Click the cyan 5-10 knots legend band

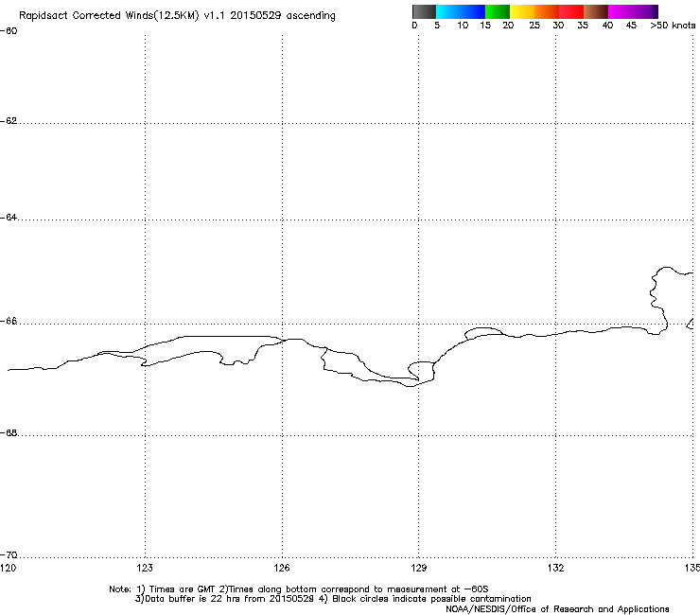448,11
